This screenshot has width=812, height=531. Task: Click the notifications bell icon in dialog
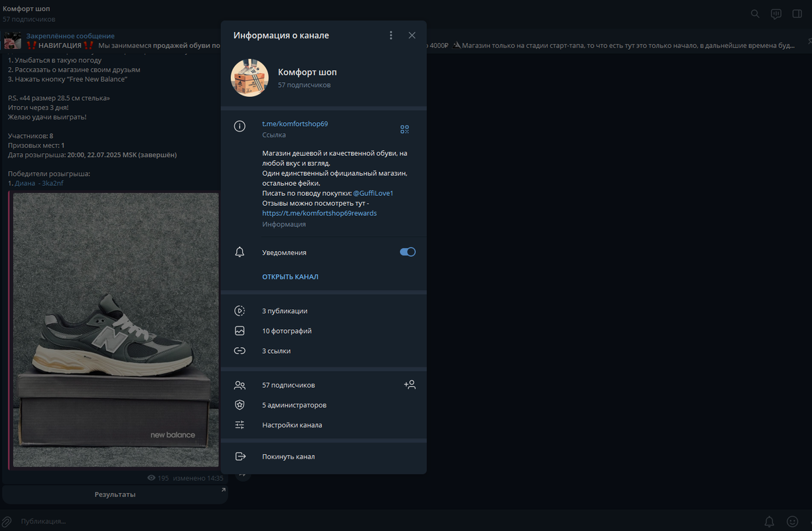[240, 252]
